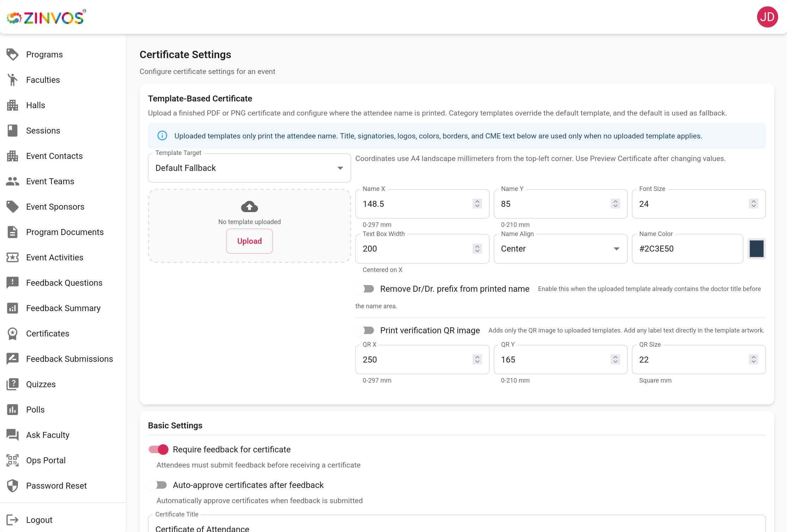Click the Zinvos logo

pyautogui.click(x=46, y=17)
